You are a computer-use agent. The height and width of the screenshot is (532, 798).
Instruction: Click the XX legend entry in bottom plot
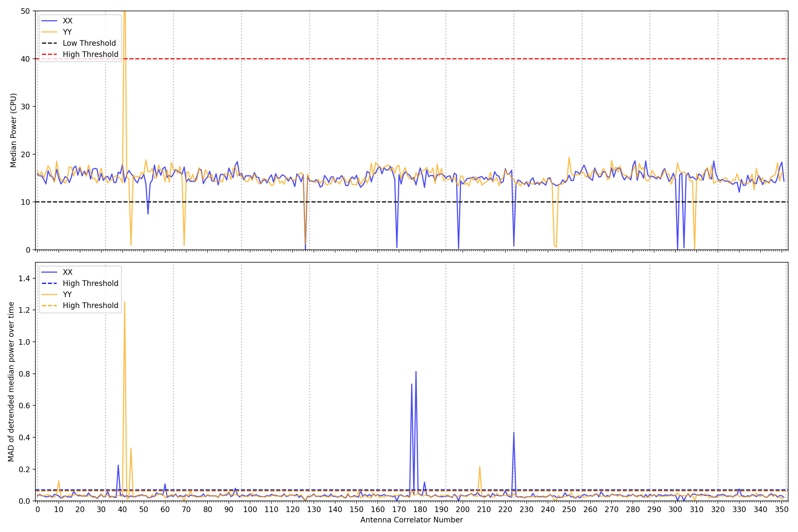[x=67, y=272]
